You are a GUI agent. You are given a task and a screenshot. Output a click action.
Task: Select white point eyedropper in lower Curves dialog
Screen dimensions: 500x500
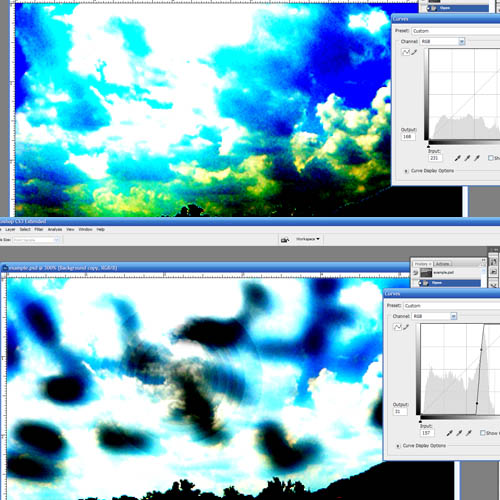click(469, 433)
